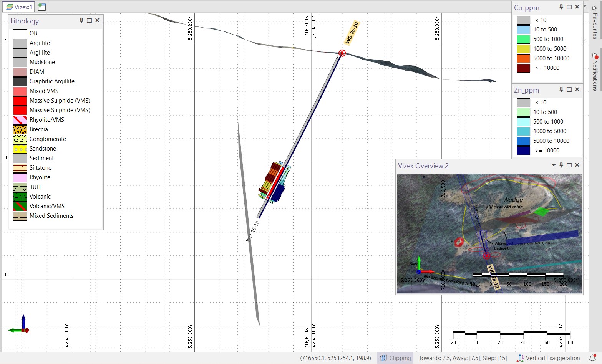Click the notification bell in status bar
The image size is (602, 364).
593,358
